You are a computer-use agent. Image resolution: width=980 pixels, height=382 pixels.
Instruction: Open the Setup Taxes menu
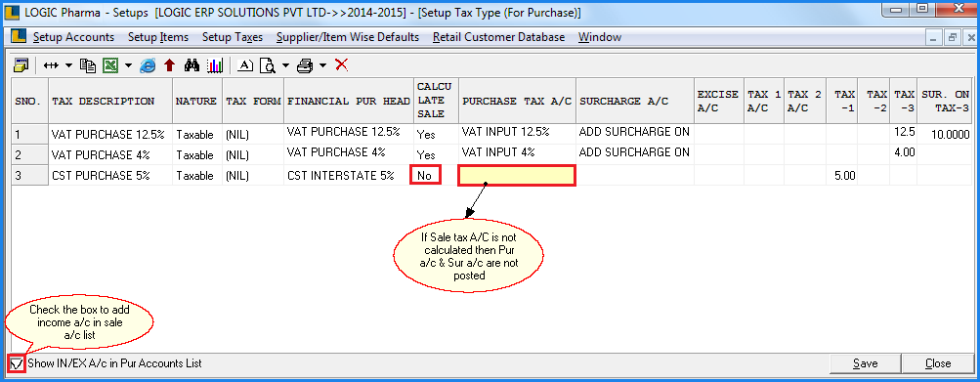(233, 37)
